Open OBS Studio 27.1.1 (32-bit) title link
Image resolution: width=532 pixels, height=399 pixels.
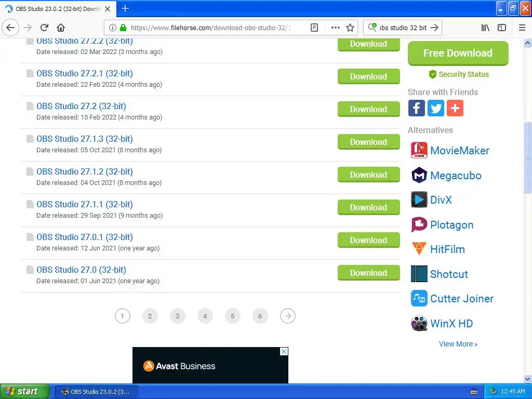point(85,204)
